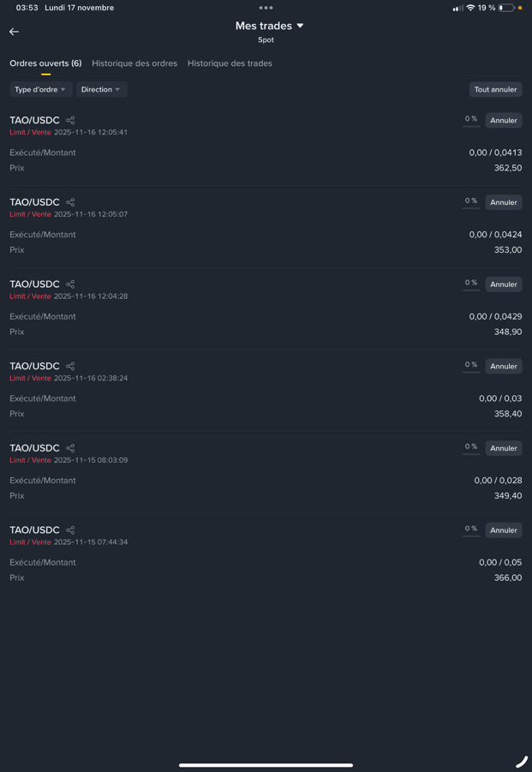Image resolution: width=532 pixels, height=772 pixels.
Task: Share the 362,50 TAO/USDC order
Action: click(70, 121)
